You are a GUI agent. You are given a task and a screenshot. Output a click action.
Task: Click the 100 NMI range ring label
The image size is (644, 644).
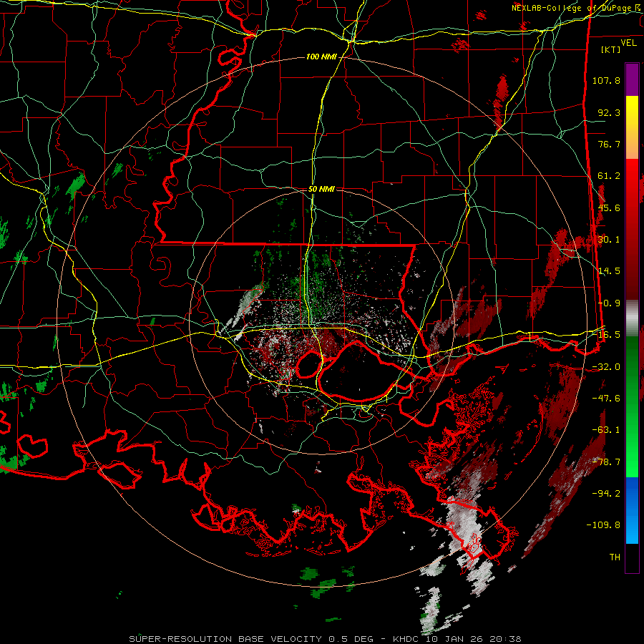tap(321, 57)
